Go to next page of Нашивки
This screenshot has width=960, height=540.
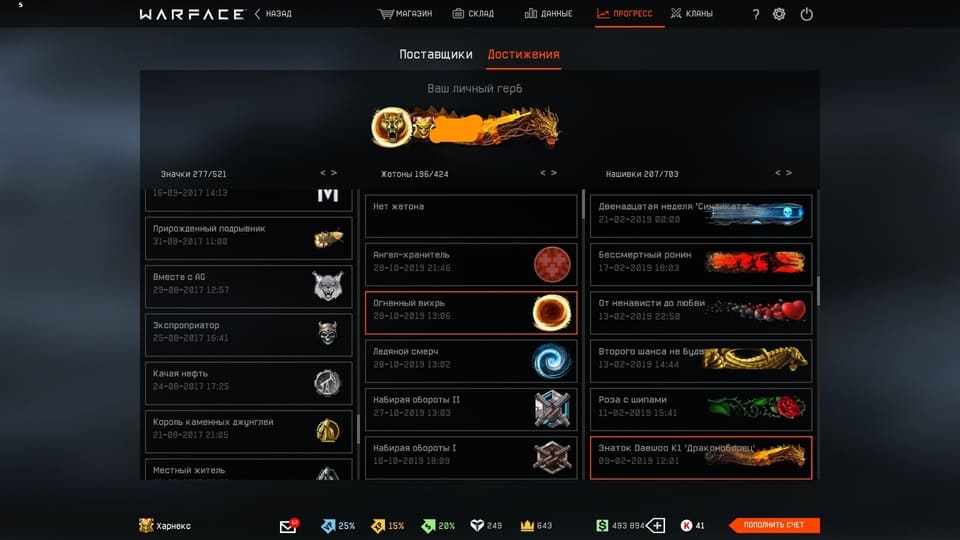pos(789,173)
